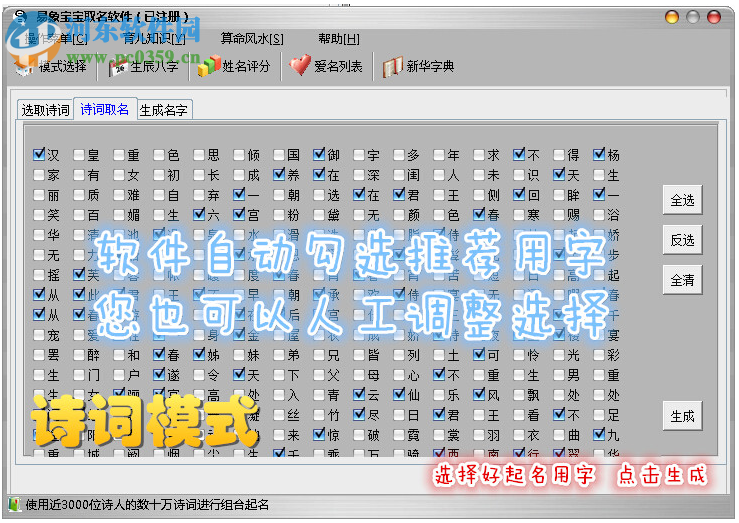Check the 丽 checkbox
This screenshot has height=523, width=739.
39,195
